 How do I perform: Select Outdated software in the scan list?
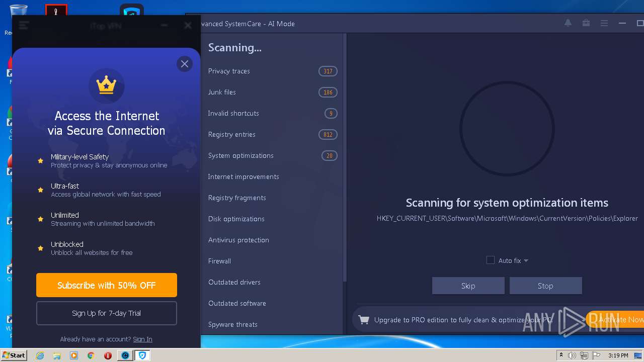pos(237,304)
